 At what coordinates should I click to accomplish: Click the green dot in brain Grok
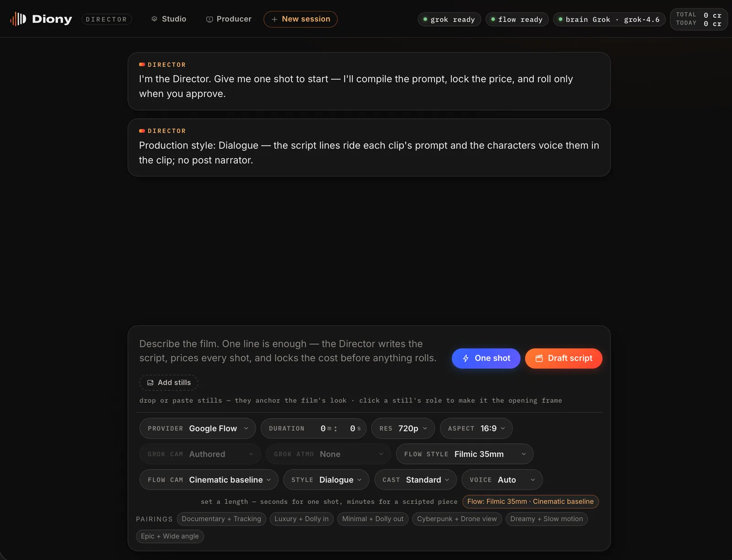560,19
